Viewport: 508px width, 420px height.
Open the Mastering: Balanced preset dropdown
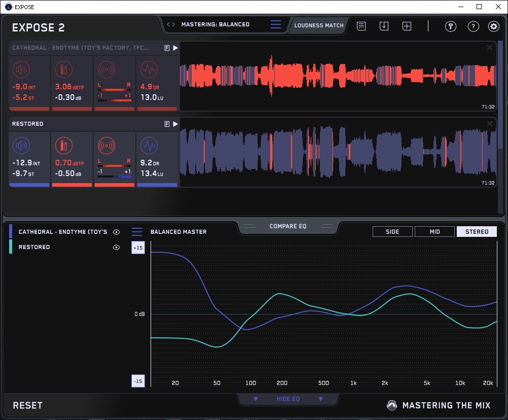[215, 24]
